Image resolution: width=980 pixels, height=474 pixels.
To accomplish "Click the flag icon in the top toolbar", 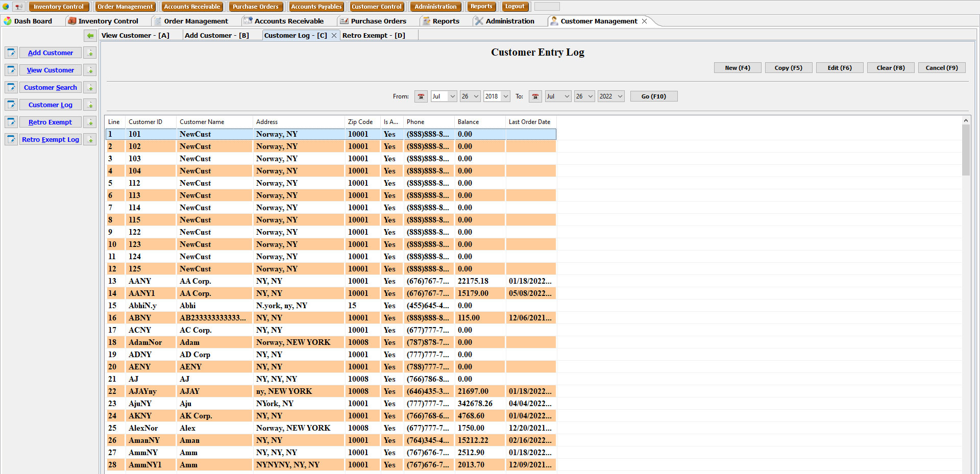I will (19, 7).
